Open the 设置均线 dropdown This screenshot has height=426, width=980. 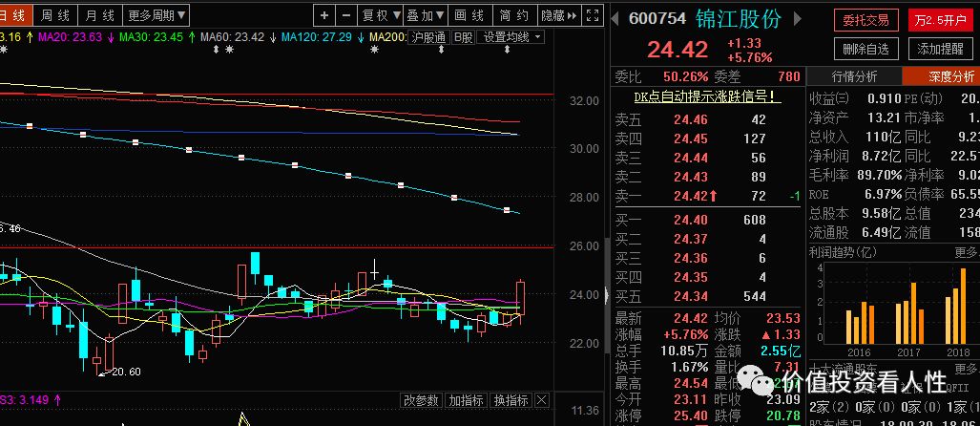coord(511,37)
